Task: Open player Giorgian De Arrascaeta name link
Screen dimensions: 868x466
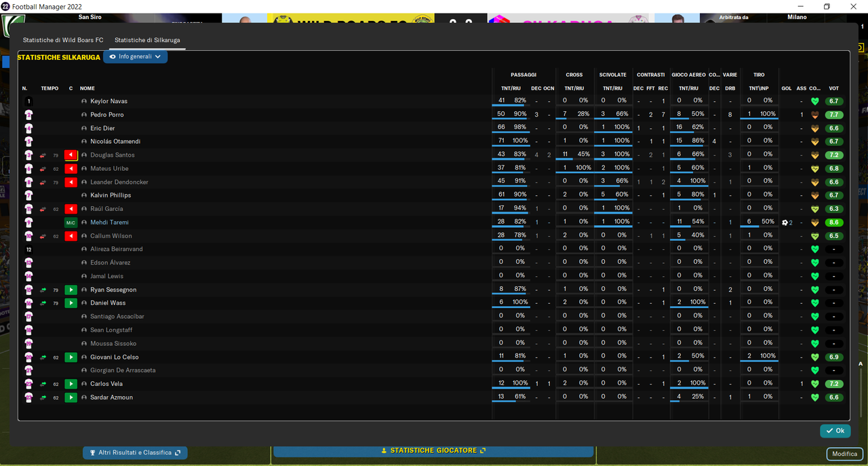Action: (123, 370)
